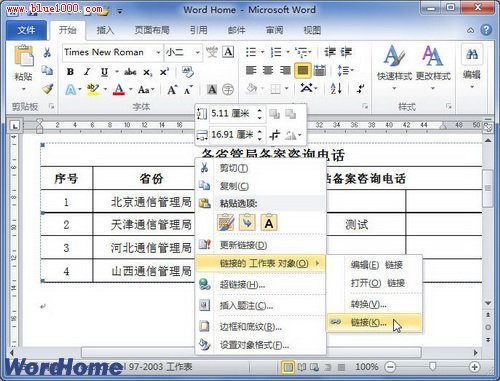Switch to the Page Layout tab

[152, 30]
